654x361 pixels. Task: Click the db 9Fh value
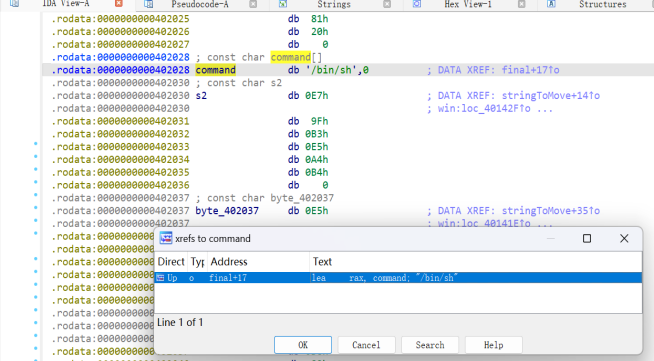tap(319, 121)
